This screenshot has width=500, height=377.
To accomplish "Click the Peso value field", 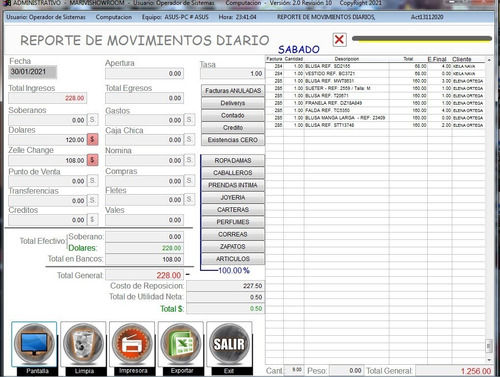I will point(346,371).
